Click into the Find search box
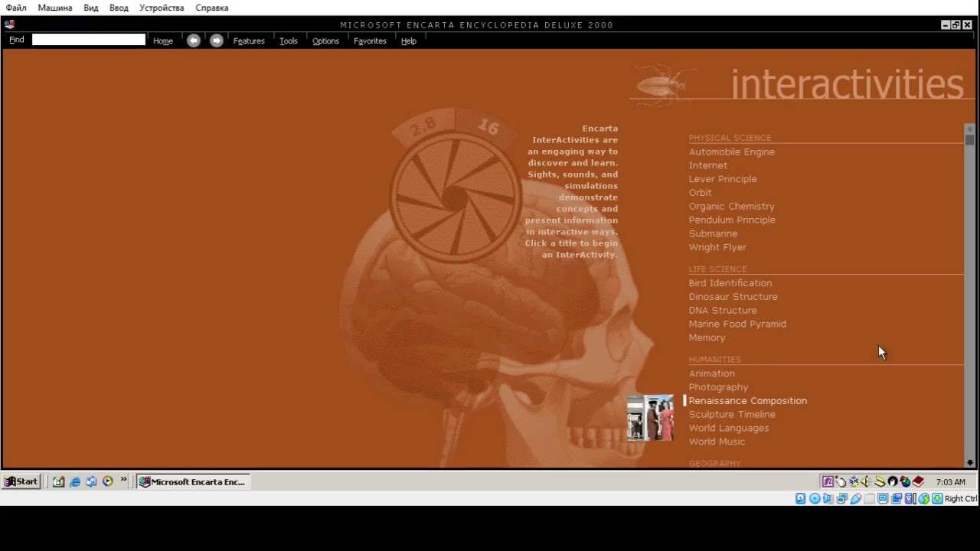This screenshot has width=980, height=551. [89, 40]
